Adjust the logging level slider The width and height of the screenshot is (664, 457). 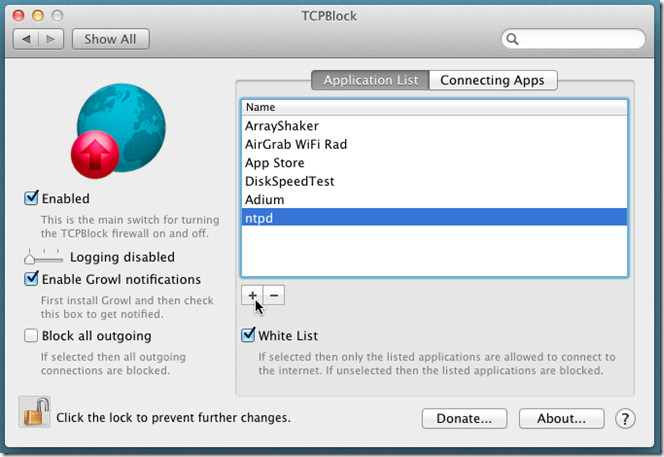[x=43, y=257]
